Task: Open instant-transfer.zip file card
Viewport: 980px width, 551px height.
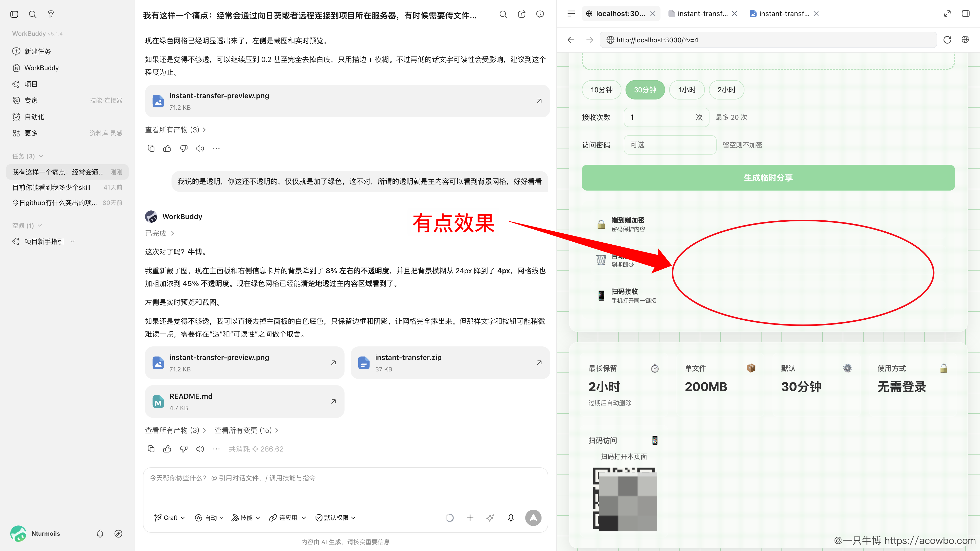Action: pyautogui.click(x=450, y=363)
